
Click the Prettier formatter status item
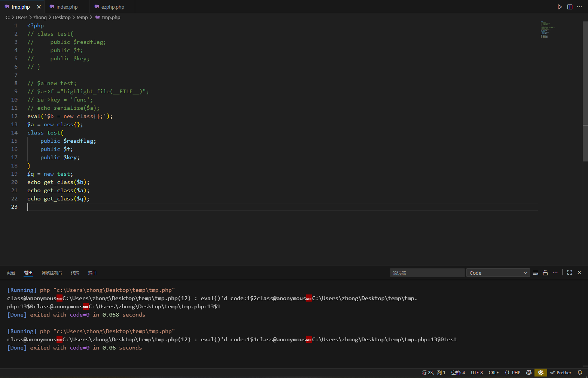pyautogui.click(x=561, y=372)
